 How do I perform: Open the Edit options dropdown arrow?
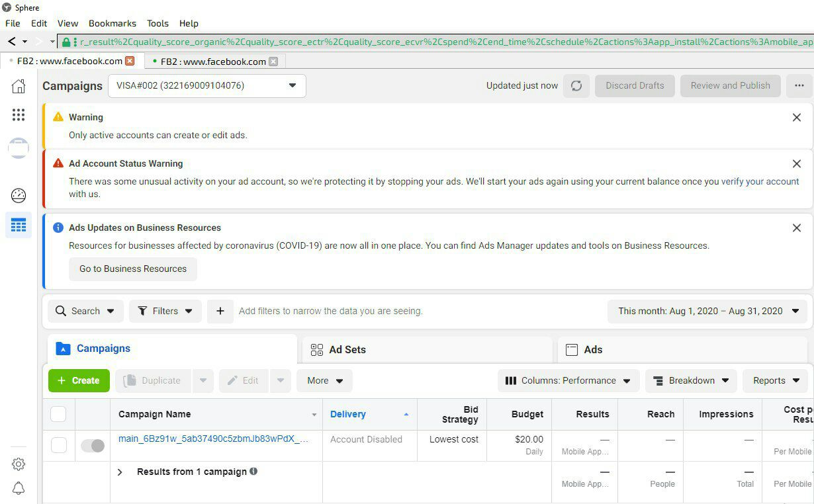click(x=281, y=380)
